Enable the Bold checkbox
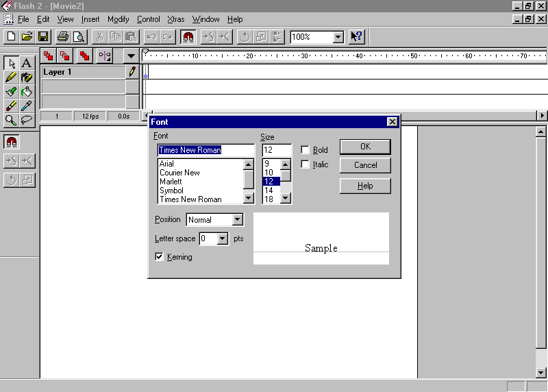 pos(305,149)
